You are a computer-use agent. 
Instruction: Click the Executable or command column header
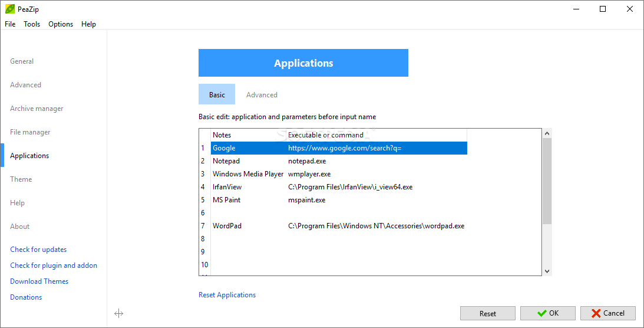point(377,135)
